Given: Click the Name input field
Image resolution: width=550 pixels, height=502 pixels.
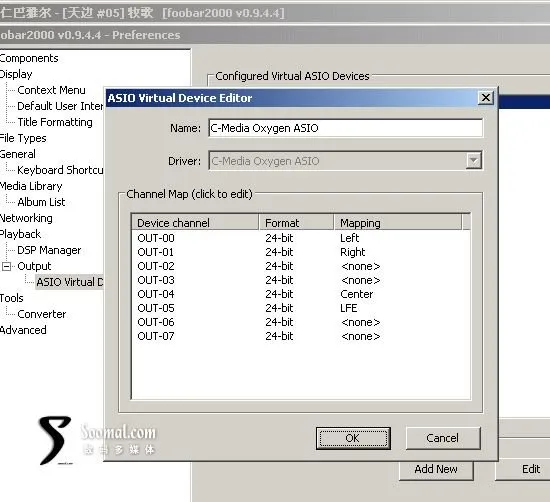Looking at the screenshot, I should click(x=345, y=128).
